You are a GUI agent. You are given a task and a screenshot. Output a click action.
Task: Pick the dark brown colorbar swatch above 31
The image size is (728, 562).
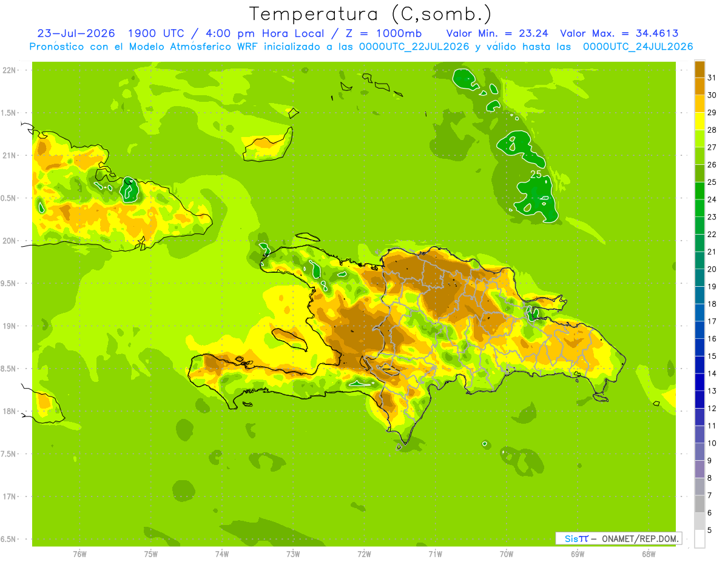tap(699, 69)
